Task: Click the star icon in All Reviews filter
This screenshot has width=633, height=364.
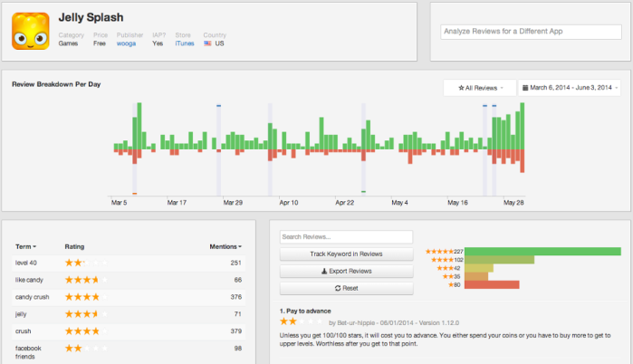Action: click(461, 88)
